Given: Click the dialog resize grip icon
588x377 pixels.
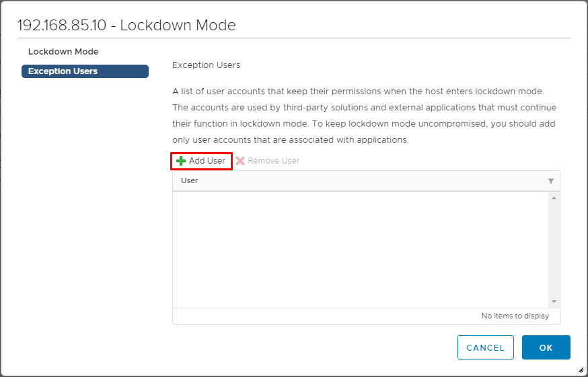Looking at the screenshot, I should point(581,370).
